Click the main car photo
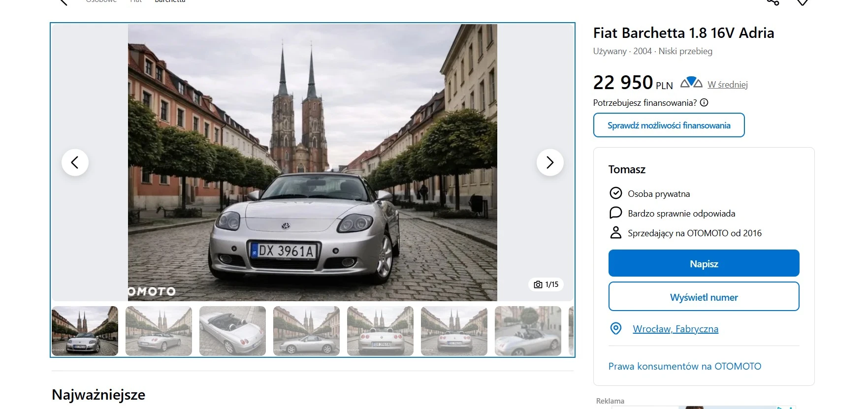 312,162
